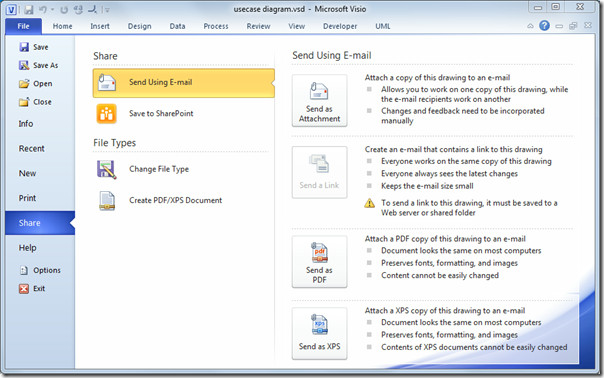Go to the Print page
Screen dimensions: 604x378
27,198
